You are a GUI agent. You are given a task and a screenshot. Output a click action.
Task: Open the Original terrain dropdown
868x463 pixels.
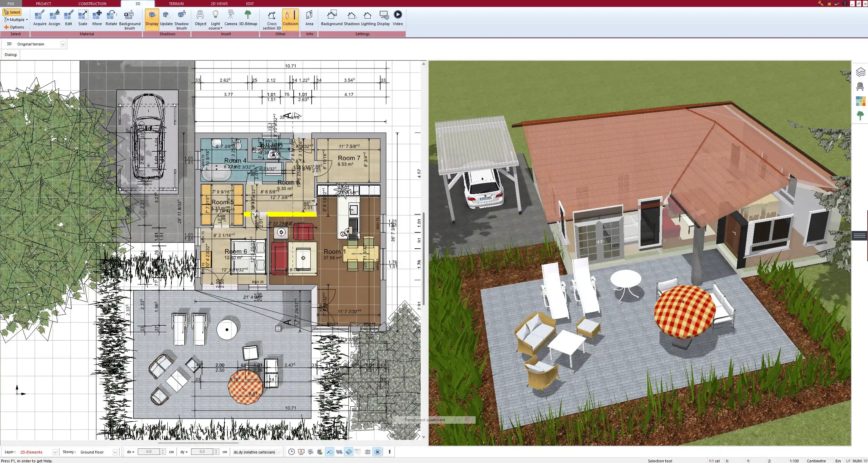63,44
